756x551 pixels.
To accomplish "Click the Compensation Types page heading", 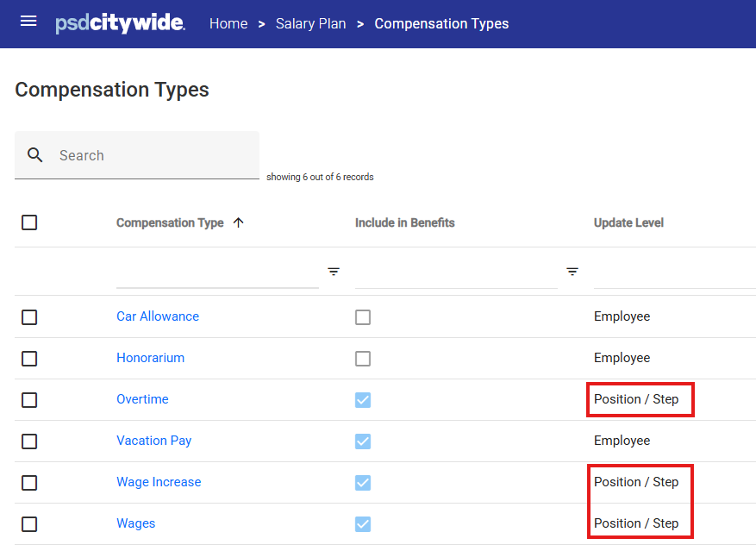I will point(112,91).
